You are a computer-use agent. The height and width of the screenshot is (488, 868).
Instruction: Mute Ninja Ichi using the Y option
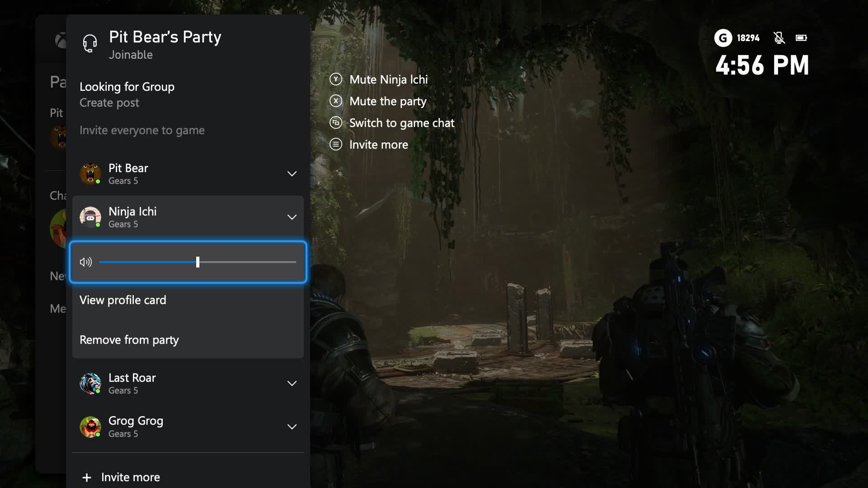[x=388, y=80]
